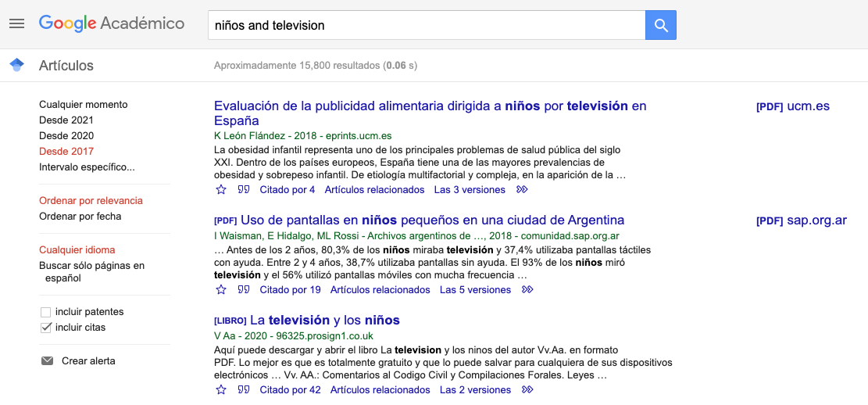Enable the incluir patentes checkbox
This screenshot has width=868, height=405.
pos(45,312)
